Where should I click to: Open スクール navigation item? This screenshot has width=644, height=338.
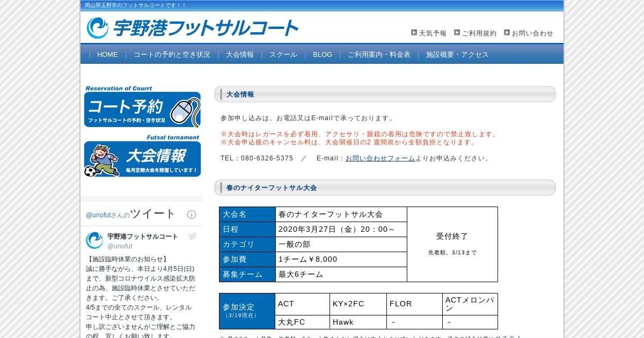(x=283, y=55)
